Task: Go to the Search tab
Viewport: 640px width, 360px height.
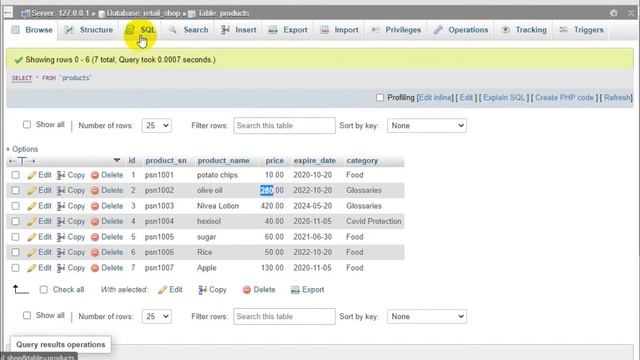Action: click(x=189, y=30)
